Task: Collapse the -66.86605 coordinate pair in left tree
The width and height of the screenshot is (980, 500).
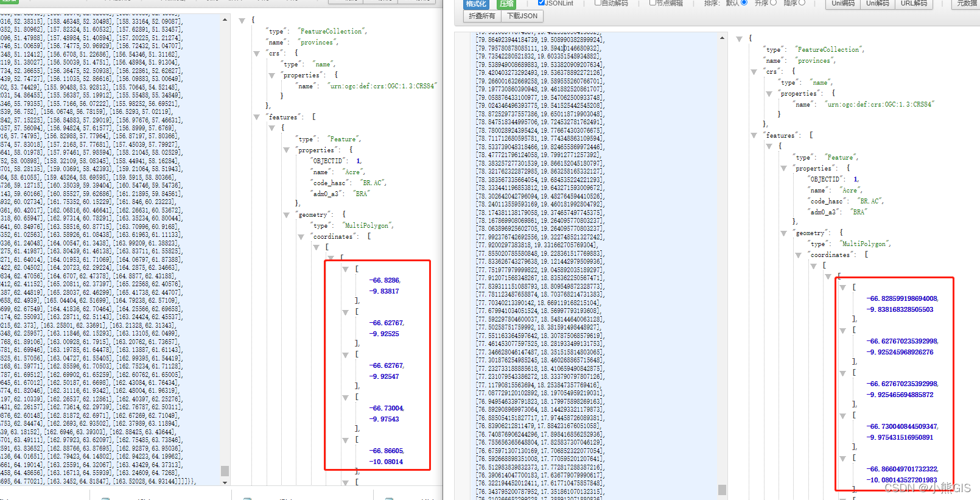Action: pos(345,440)
